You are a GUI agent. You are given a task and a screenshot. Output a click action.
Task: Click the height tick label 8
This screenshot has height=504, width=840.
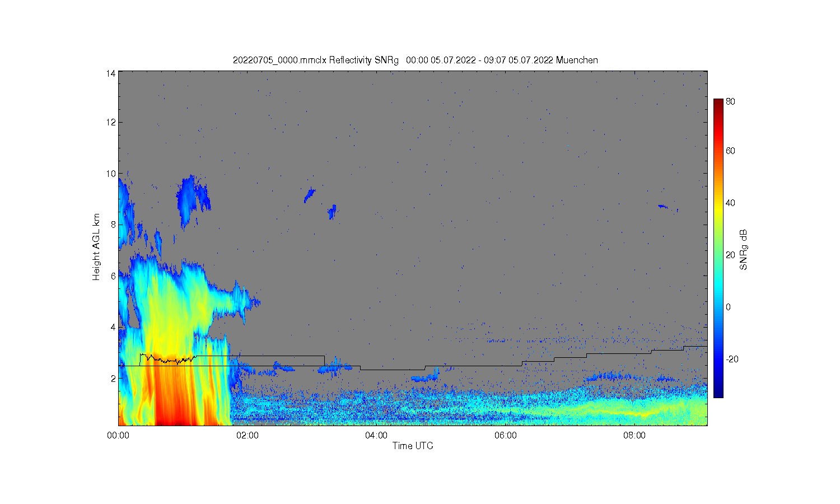[113, 225]
